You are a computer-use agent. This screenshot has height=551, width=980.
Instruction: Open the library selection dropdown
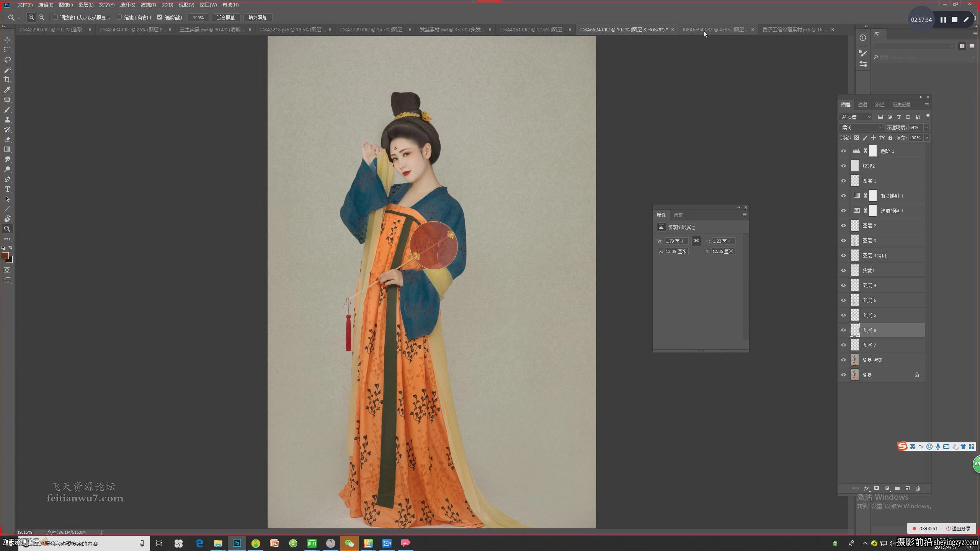point(914,46)
